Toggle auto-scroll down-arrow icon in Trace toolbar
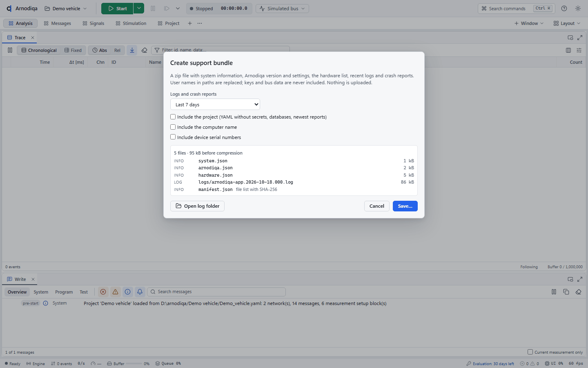 point(132,50)
